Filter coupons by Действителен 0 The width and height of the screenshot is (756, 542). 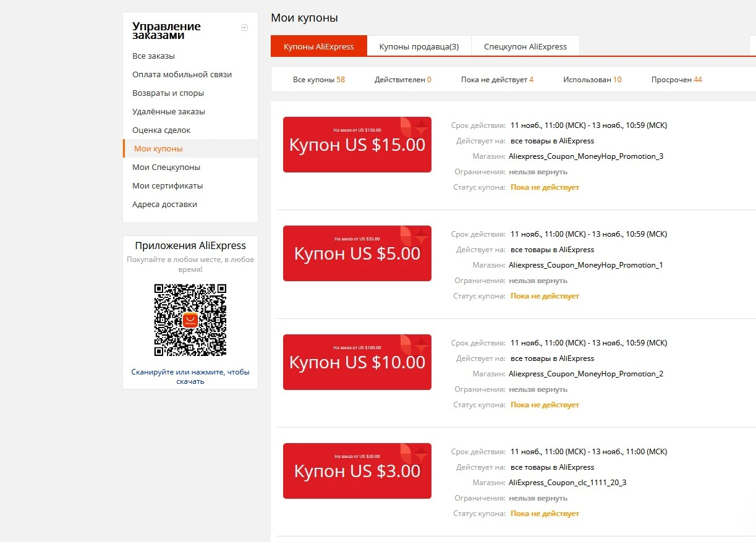coord(403,80)
